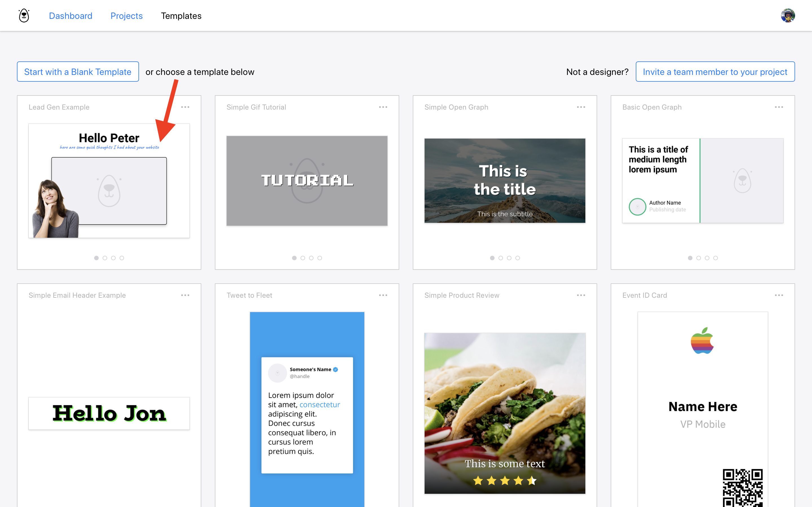Screen dimensions: 812x507
Task: Open Basic Open Graph more options
Action: click(x=779, y=107)
